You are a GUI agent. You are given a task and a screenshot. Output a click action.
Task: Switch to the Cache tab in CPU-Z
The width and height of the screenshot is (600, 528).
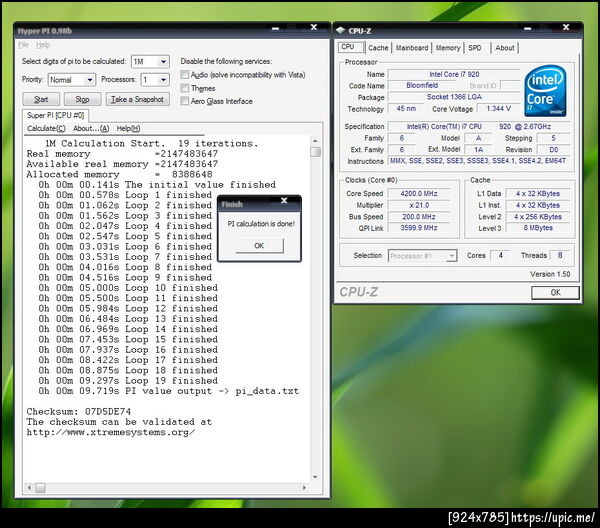tap(378, 48)
